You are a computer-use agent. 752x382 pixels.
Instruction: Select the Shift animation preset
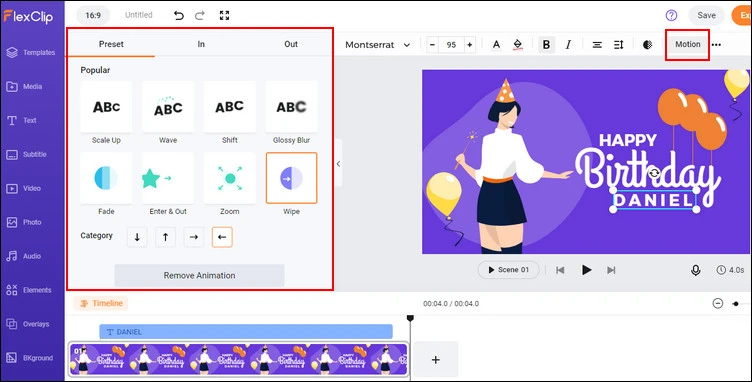(x=230, y=106)
